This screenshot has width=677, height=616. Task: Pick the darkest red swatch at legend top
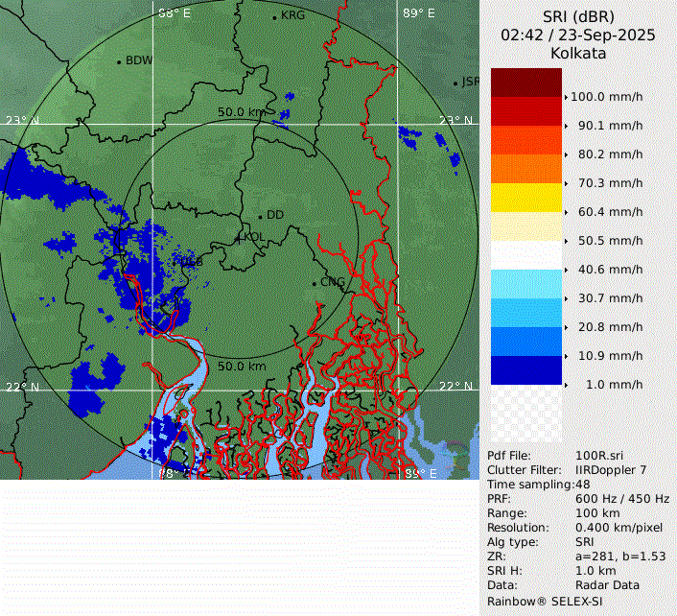[525, 83]
